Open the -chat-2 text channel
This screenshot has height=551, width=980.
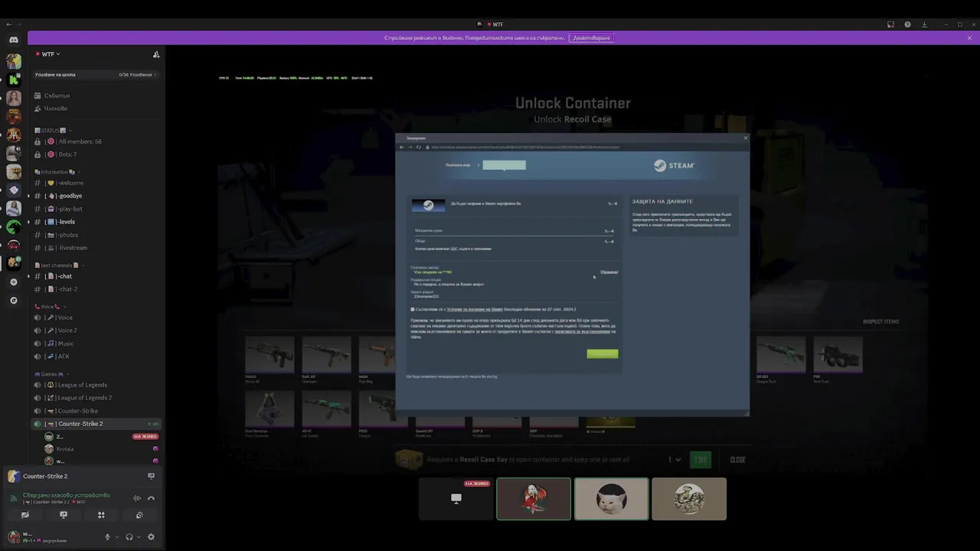(96, 289)
